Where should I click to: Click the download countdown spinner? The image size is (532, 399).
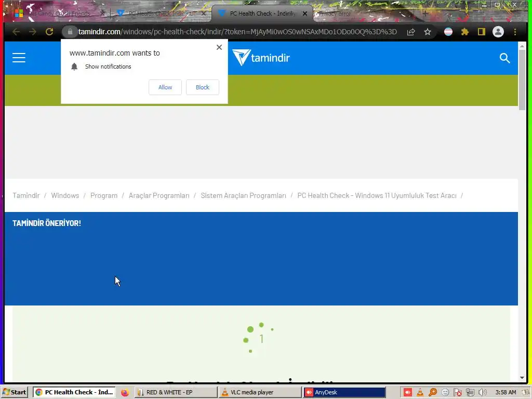(259, 338)
